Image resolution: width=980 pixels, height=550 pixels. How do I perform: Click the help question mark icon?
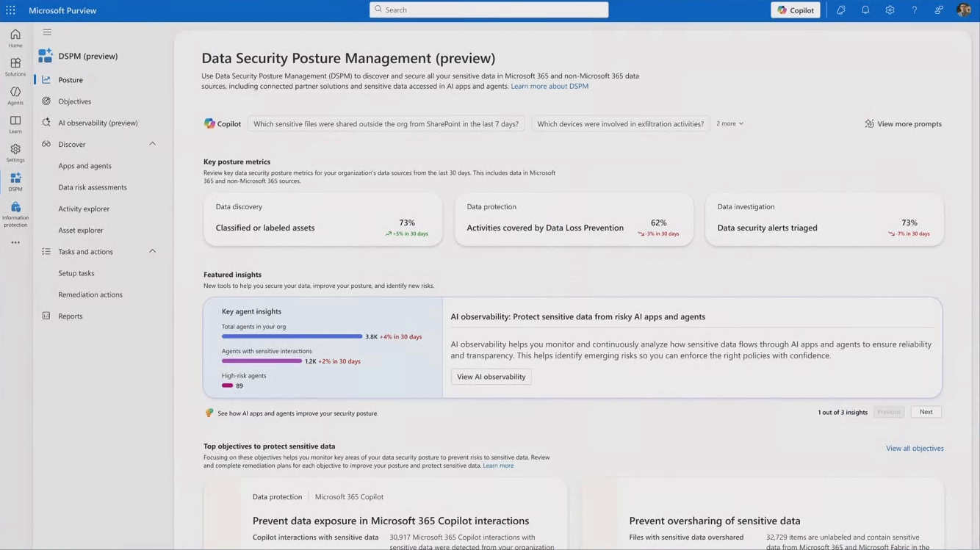click(915, 10)
